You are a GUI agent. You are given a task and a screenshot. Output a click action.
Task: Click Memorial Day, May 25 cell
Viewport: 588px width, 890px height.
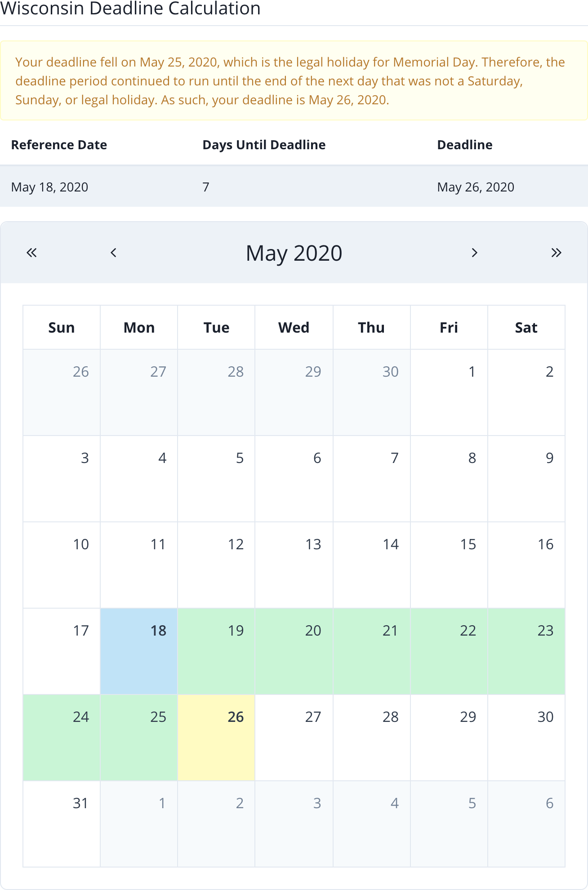tap(139, 737)
